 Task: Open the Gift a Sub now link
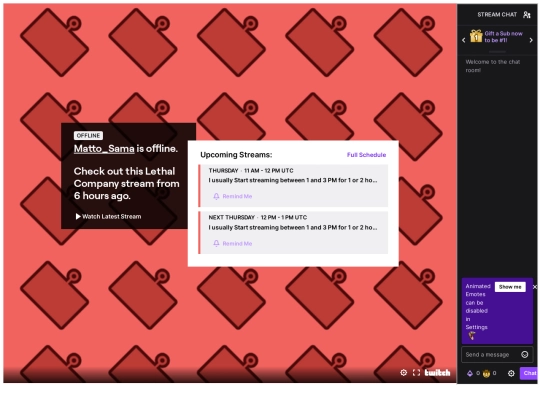[x=503, y=37]
